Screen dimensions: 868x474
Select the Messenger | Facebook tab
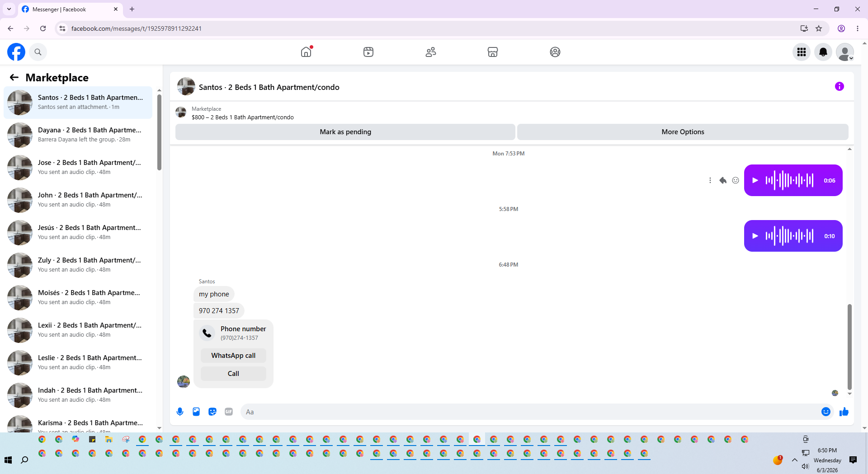coord(70,9)
